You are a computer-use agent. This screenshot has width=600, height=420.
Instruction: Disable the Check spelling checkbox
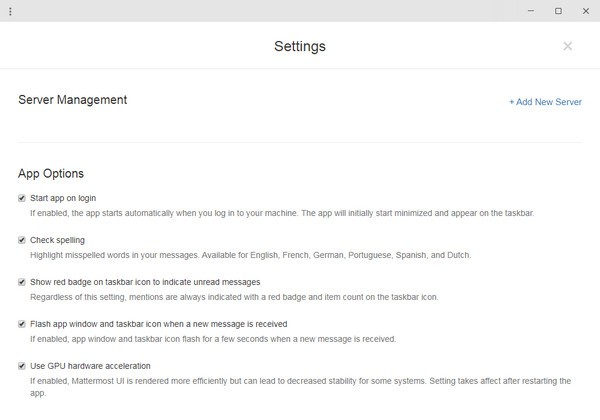pos(22,240)
